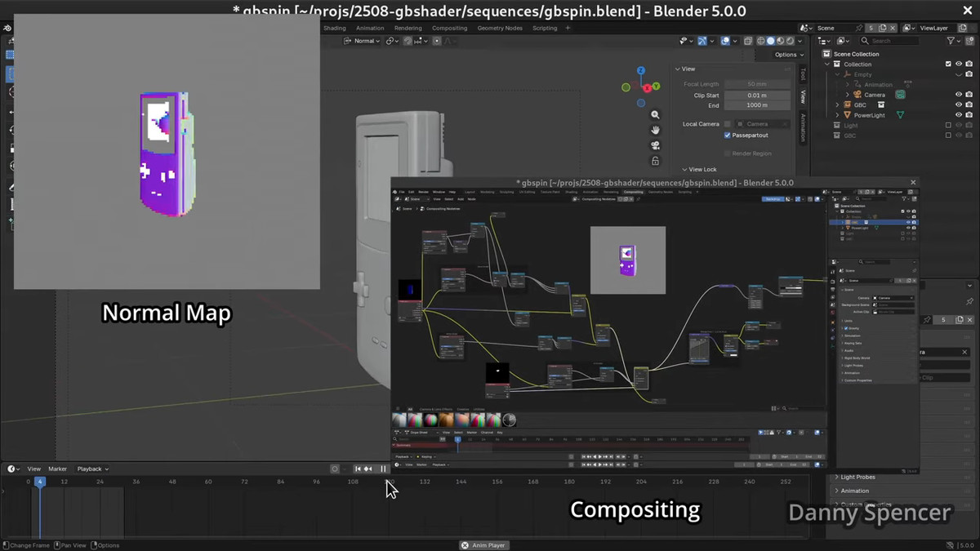Switch to the Geometry Nodes workspace tab
This screenshot has width=980, height=551.
pos(500,28)
